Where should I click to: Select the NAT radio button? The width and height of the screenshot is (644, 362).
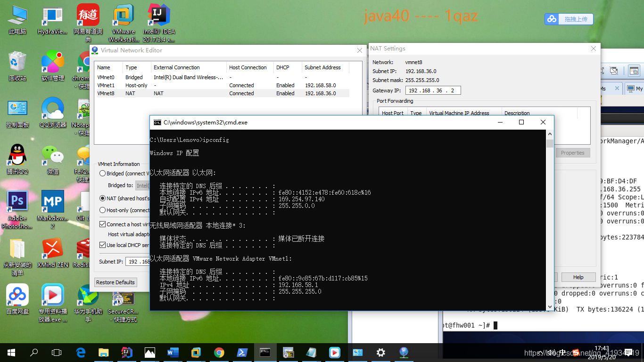click(x=103, y=198)
